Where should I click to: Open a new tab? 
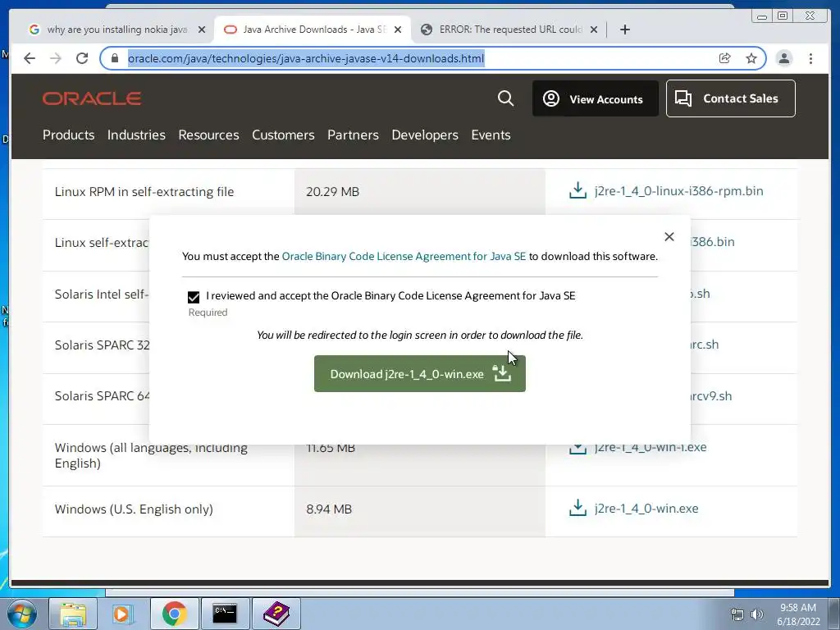click(624, 30)
